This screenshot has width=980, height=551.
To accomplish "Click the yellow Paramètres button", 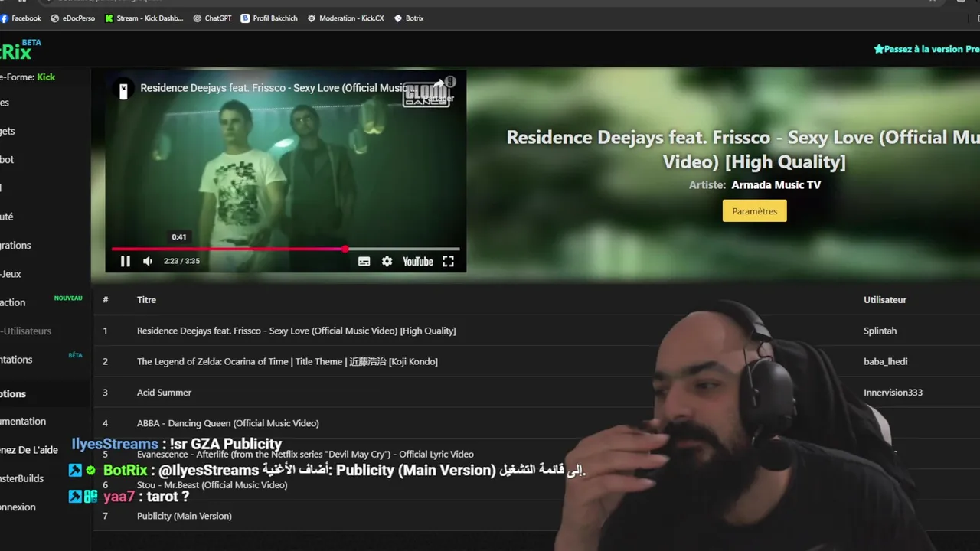I will [754, 211].
